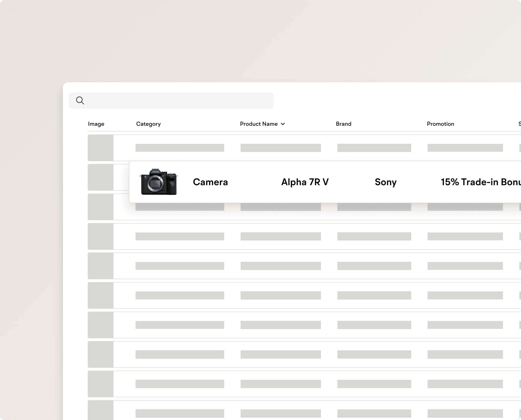521x420 pixels.
Task: Click the first row's promotion placeholder
Action: click(x=465, y=148)
